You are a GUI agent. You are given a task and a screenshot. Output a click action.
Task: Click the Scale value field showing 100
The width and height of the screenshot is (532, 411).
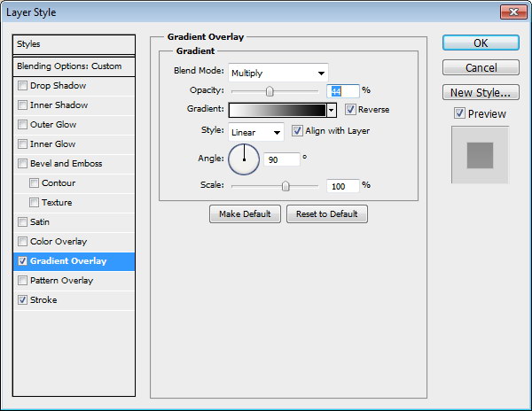point(342,186)
